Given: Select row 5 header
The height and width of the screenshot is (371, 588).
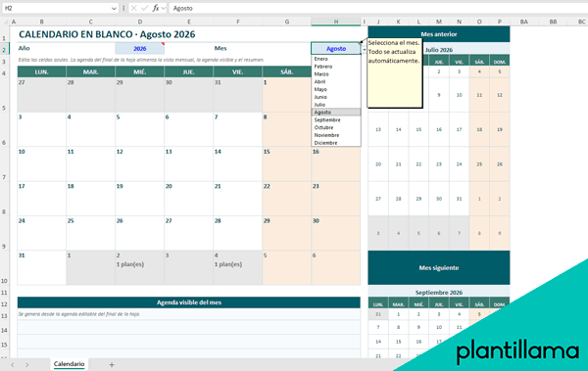Looking at the screenshot, I should coord(4,95).
